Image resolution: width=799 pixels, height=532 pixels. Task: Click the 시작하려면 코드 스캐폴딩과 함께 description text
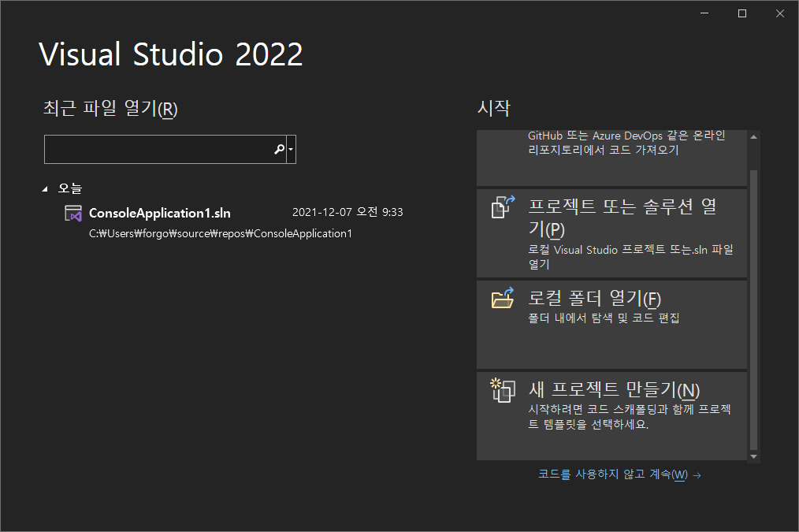tap(630, 416)
